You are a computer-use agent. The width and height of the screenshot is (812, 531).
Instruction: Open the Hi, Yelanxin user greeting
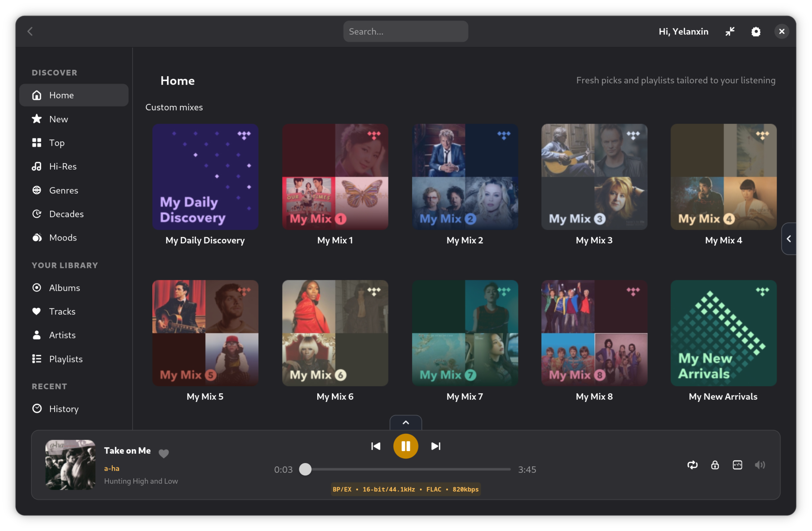pyautogui.click(x=683, y=32)
